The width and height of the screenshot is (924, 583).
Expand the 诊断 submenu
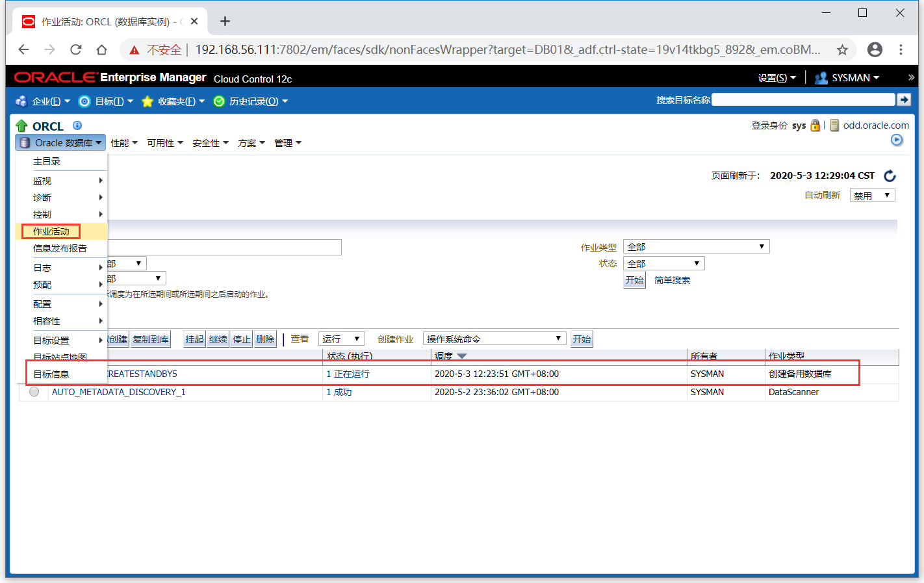61,198
